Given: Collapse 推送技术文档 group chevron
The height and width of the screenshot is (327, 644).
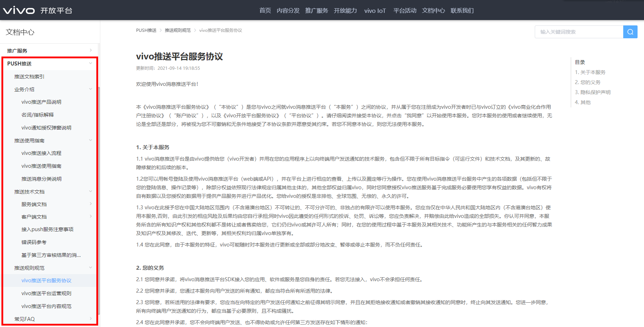Looking at the screenshot, I should click(x=91, y=191).
